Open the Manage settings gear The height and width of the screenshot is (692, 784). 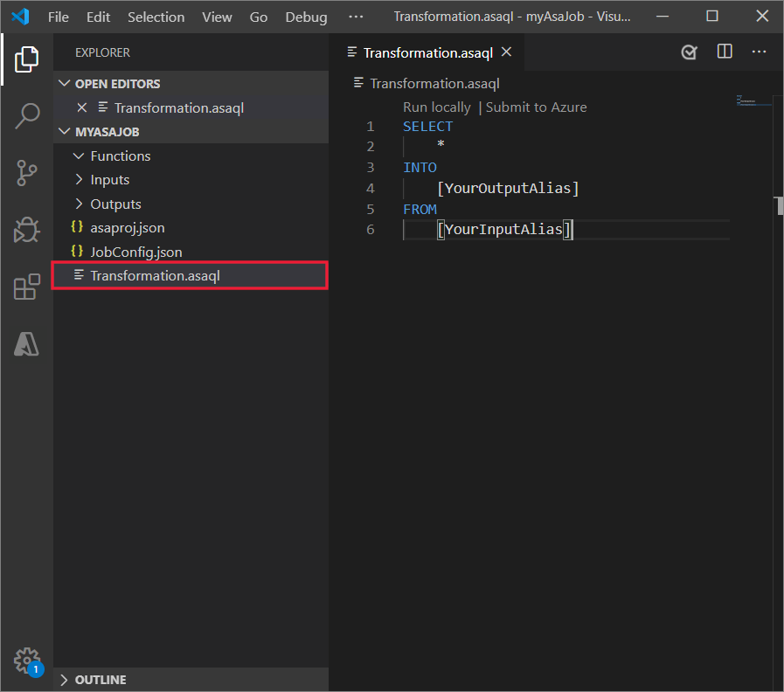[x=26, y=661]
